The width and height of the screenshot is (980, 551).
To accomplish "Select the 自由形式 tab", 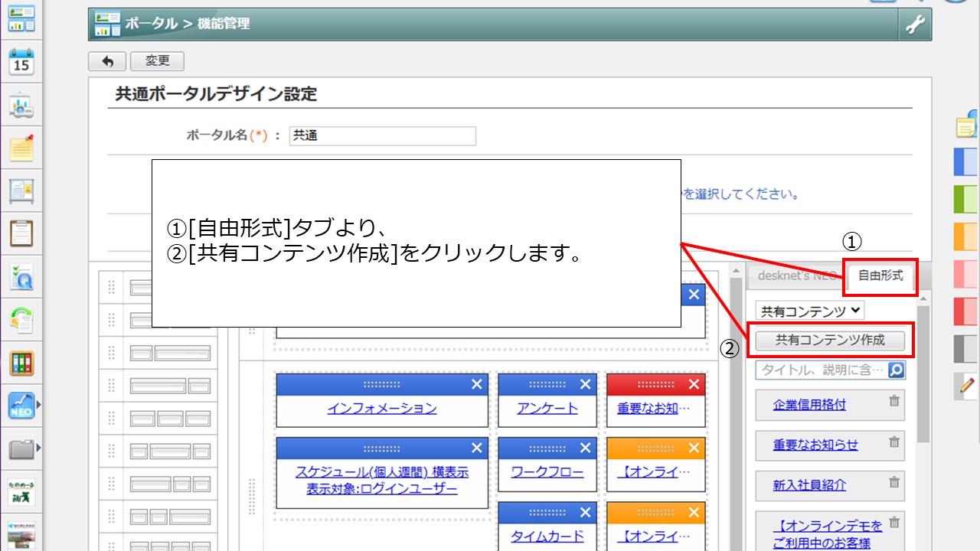I will pos(880,275).
